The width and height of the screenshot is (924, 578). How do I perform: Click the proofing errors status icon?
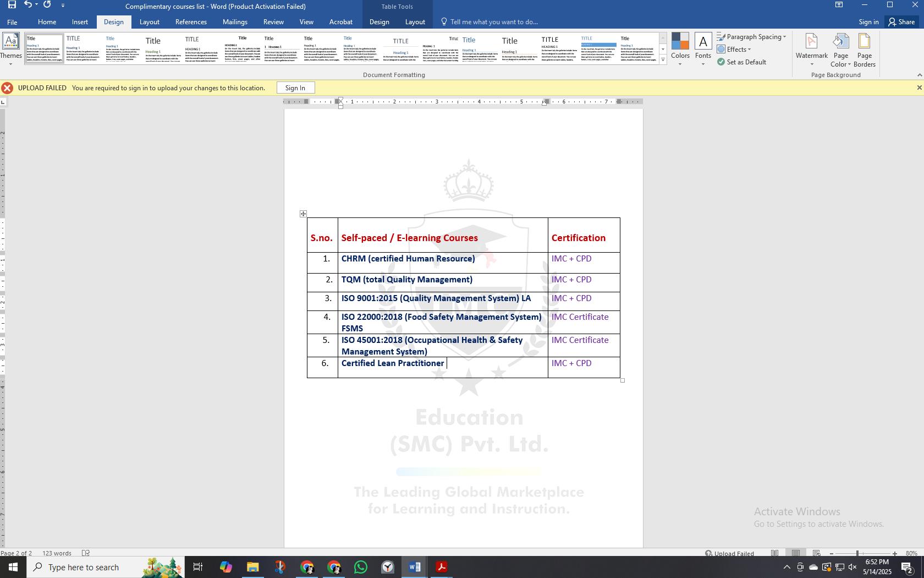[x=86, y=553]
